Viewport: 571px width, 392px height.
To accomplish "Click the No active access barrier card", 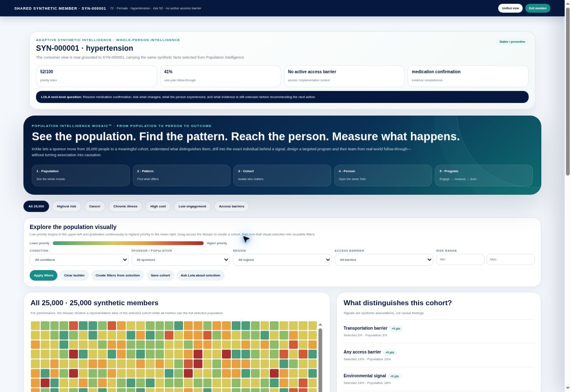I will coord(344,76).
